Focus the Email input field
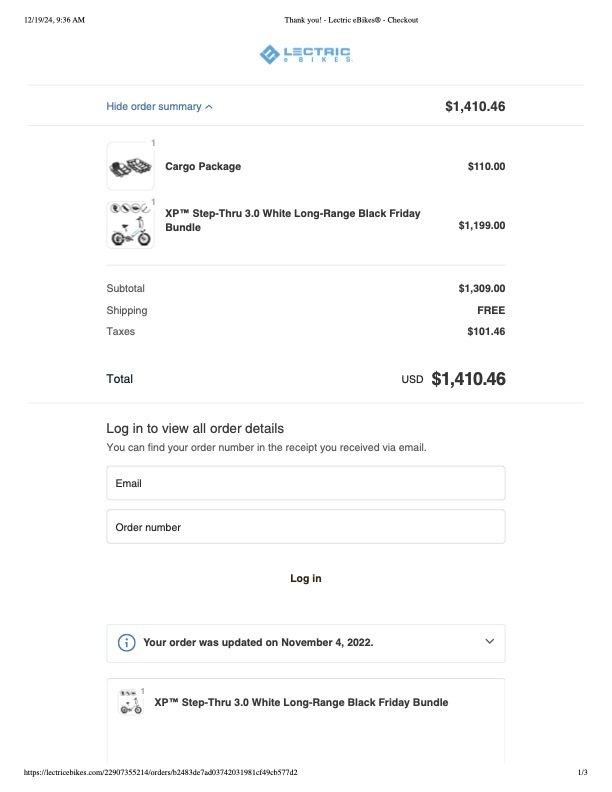612x792 pixels. click(x=305, y=483)
